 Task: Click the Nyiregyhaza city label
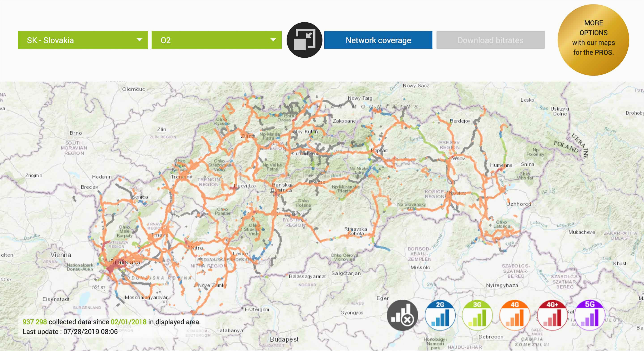coord(502,285)
